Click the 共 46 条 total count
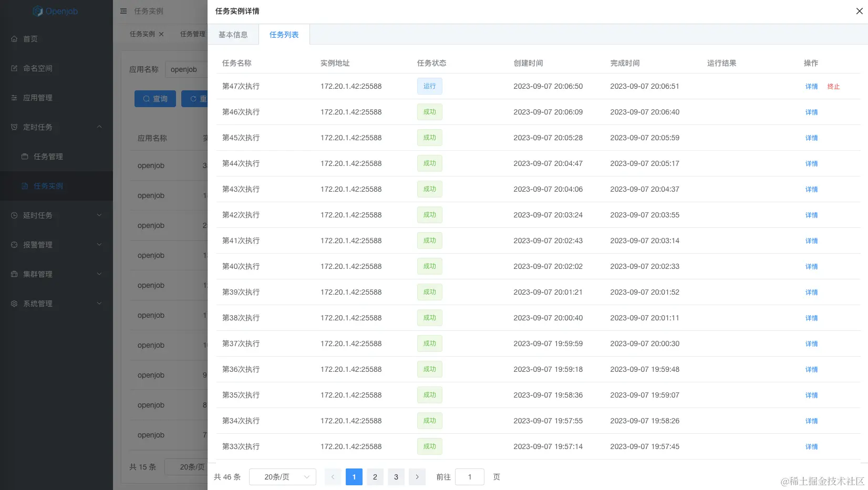This screenshot has width=868, height=490. click(228, 477)
